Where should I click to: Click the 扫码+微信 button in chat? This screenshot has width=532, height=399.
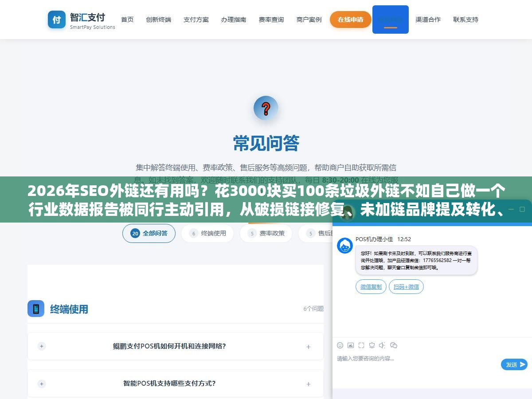coord(406,287)
